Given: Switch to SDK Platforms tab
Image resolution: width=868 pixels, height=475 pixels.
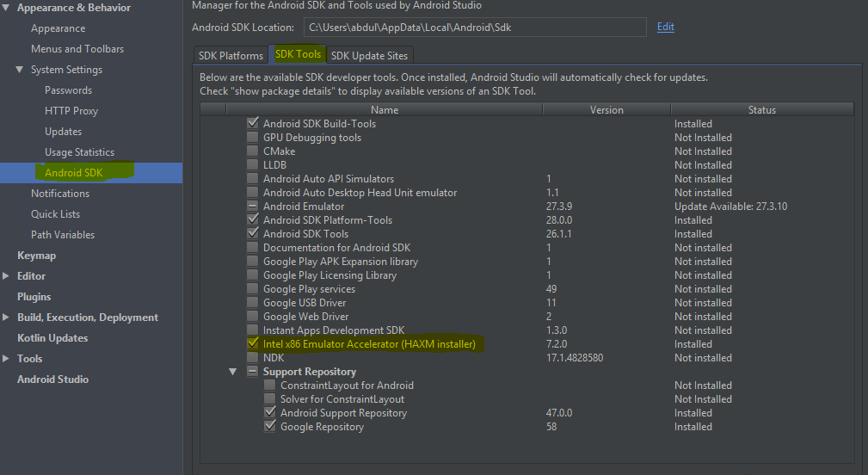Looking at the screenshot, I should click(231, 55).
